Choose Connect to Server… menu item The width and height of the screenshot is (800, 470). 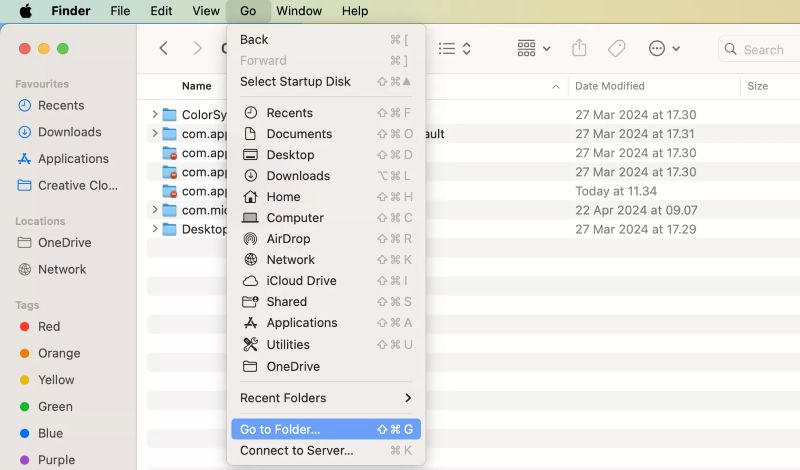(326, 450)
